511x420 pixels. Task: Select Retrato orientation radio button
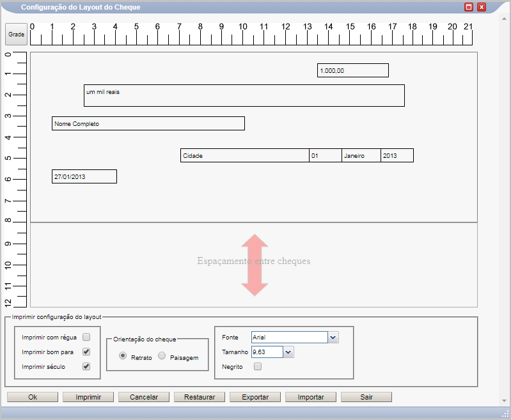(x=123, y=355)
